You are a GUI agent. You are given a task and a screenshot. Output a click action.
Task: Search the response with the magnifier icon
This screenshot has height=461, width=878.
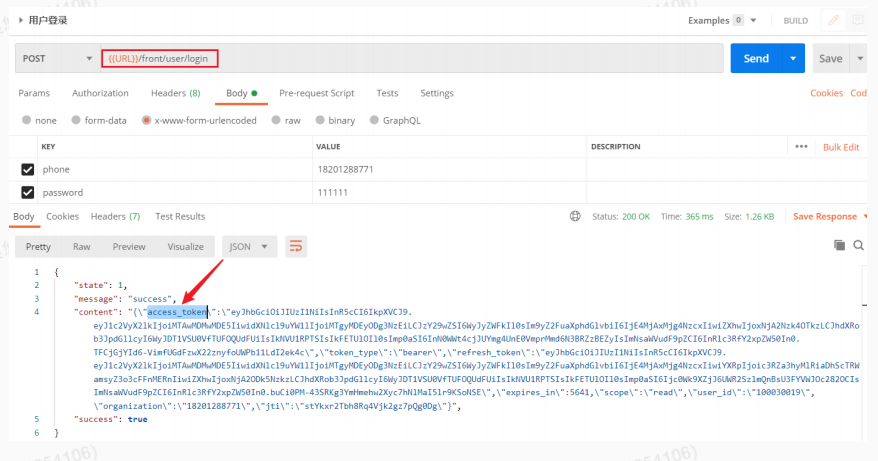[858, 245]
